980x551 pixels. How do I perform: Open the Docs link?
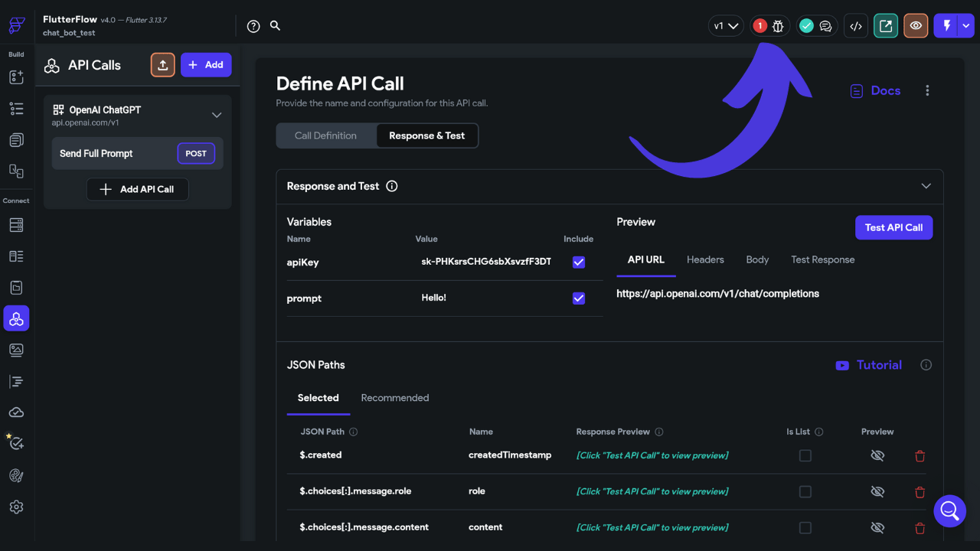pyautogui.click(x=875, y=90)
